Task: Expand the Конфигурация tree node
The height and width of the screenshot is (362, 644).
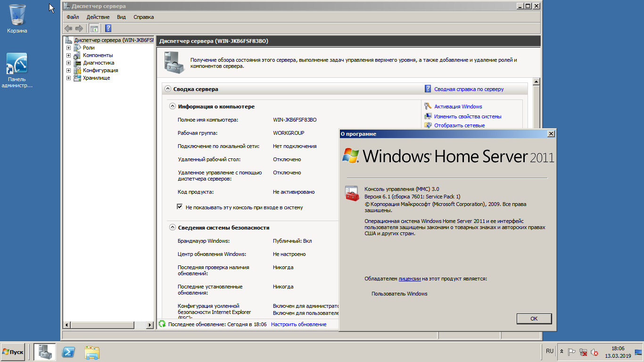Action: pos(68,70)
